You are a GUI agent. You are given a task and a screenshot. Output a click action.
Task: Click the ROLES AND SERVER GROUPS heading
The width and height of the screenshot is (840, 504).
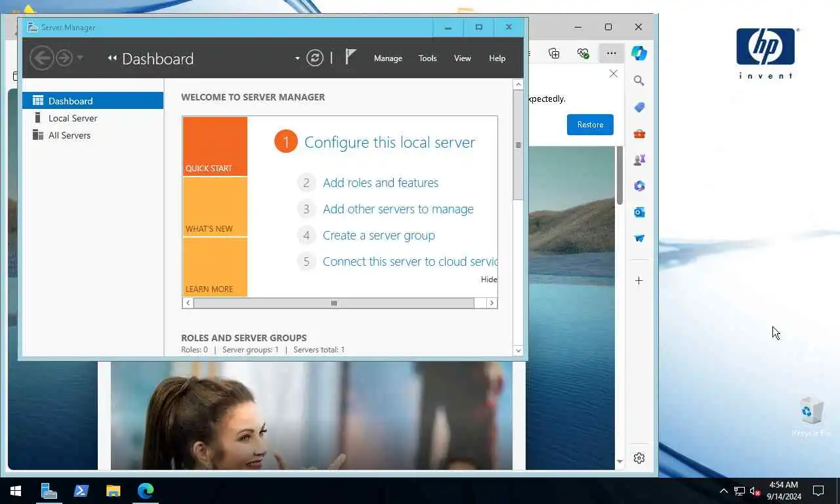point(244,338)
